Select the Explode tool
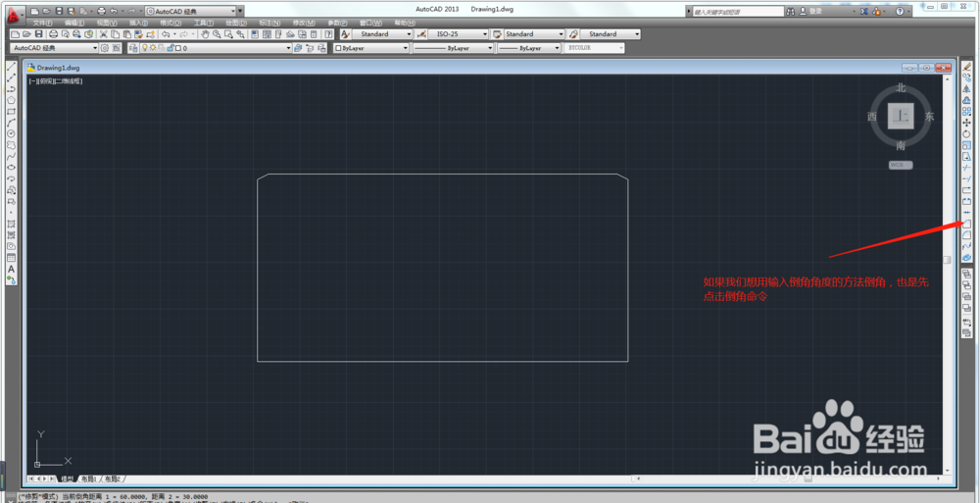This screenshot has height=503, width=980. click(x=967, y=258)
